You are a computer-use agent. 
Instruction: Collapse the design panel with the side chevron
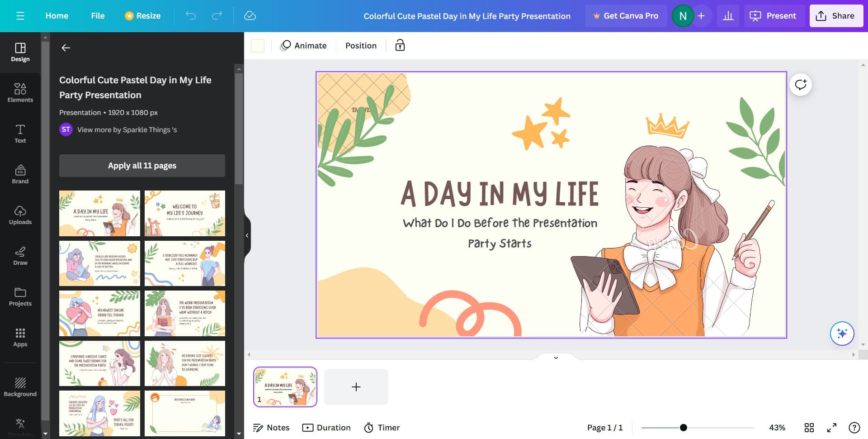(247, 235)
